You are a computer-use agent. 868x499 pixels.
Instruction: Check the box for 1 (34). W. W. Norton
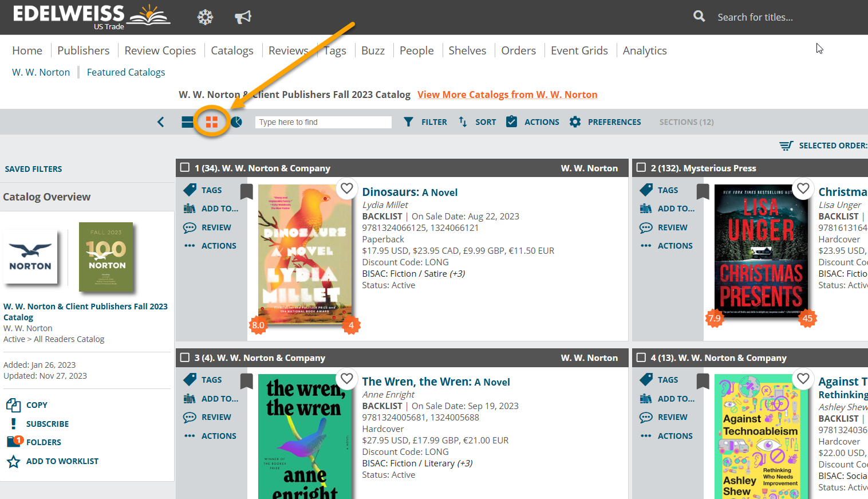point(185,168)
